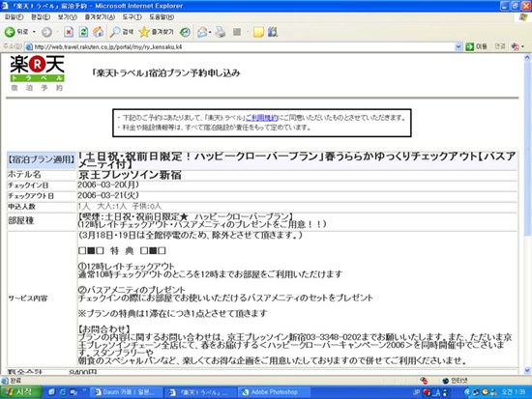The image size is (532, 399).
Task: Click the JP language bar indicator
Action: coord(416,392)
